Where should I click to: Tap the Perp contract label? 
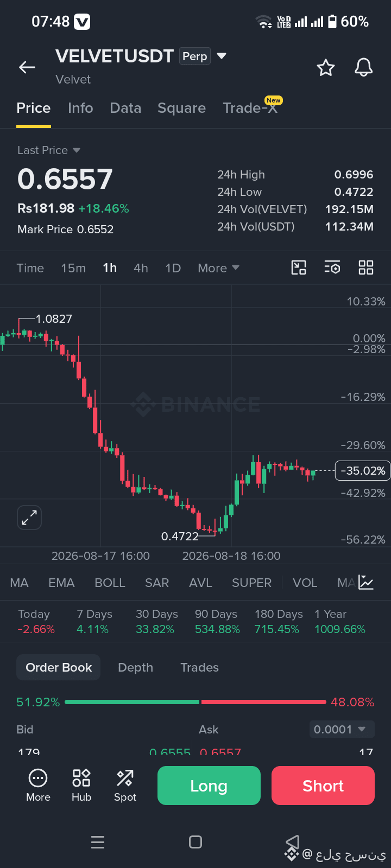click(x=195, y=56)
